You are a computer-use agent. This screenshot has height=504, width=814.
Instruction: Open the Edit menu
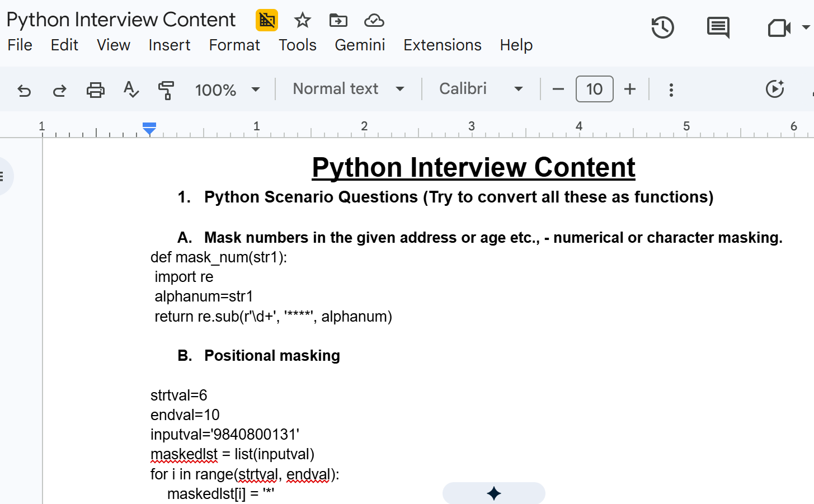click(x=64, y=45)
